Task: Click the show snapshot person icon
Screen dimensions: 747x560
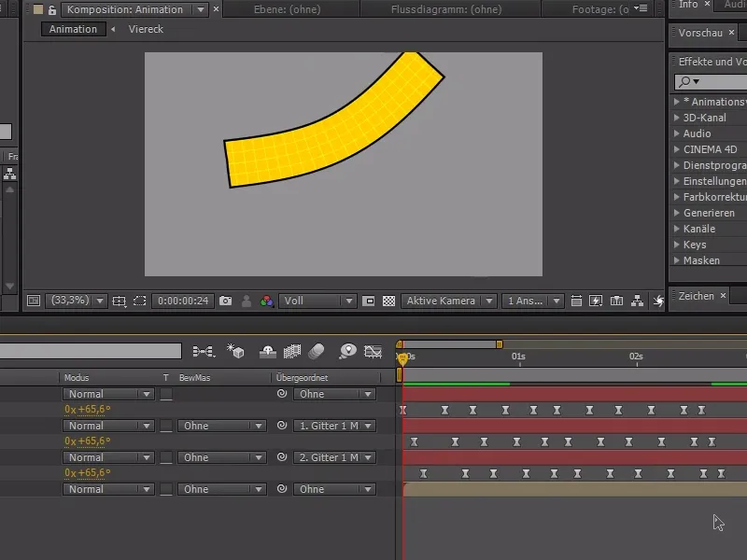Action: (247, 301)
